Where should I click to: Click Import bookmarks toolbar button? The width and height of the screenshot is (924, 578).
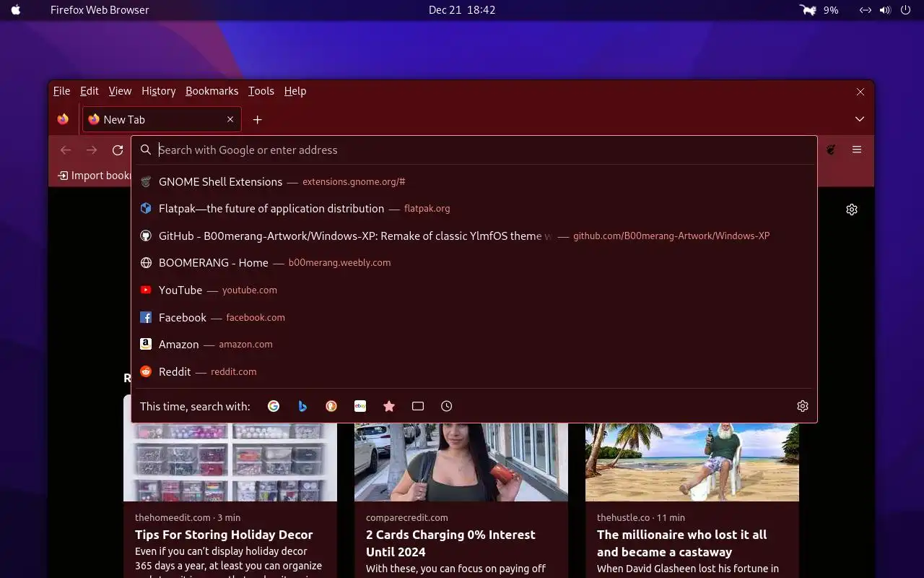click(x=94, y=176)
